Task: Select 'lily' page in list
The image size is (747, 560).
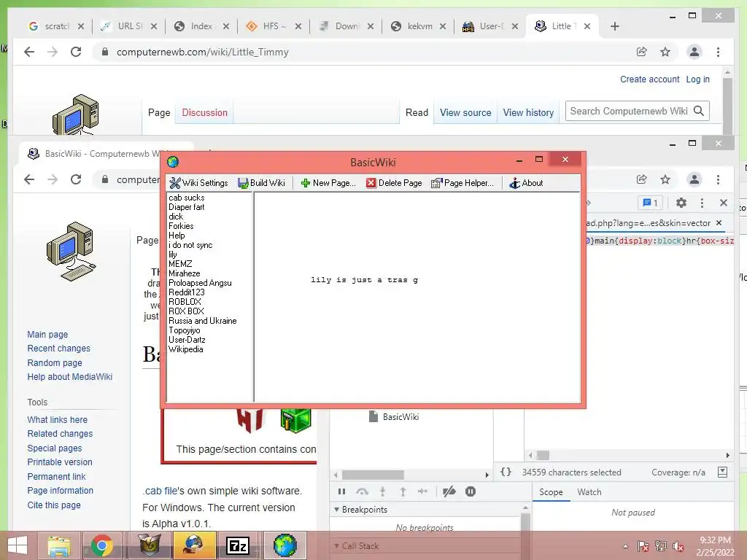Action: tap(172, 254)
